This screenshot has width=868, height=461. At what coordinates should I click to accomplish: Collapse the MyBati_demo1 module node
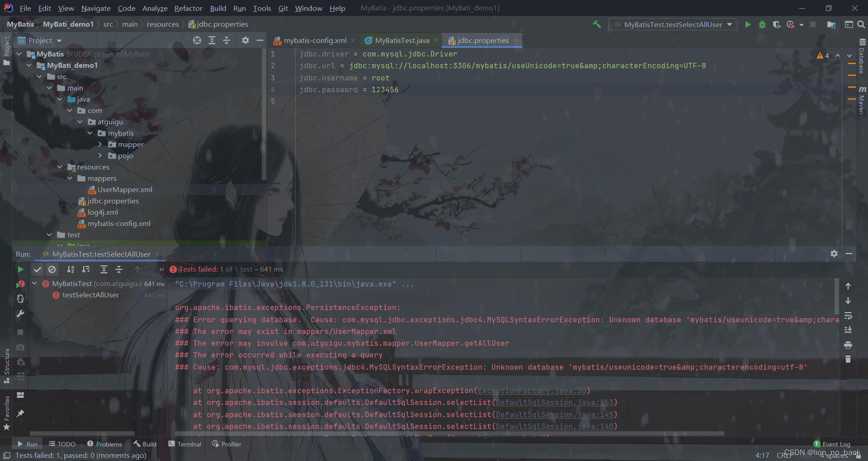(29, 65)
